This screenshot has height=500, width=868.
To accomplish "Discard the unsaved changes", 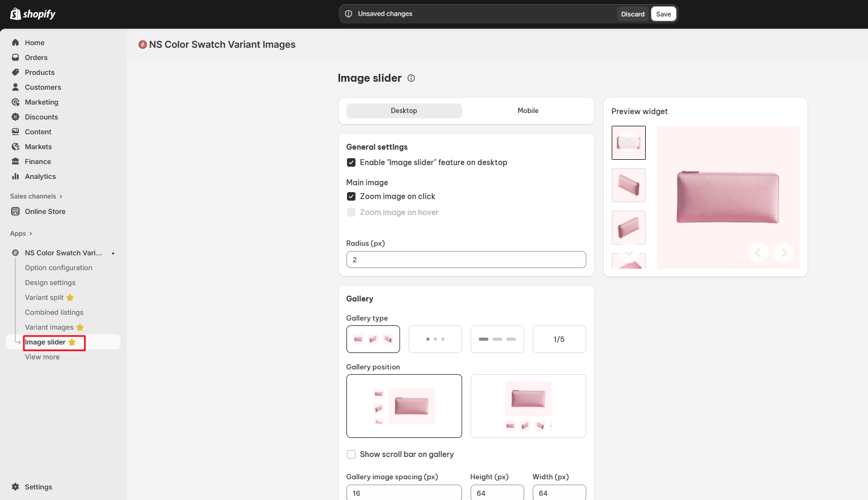I will [x=632, y=14].
